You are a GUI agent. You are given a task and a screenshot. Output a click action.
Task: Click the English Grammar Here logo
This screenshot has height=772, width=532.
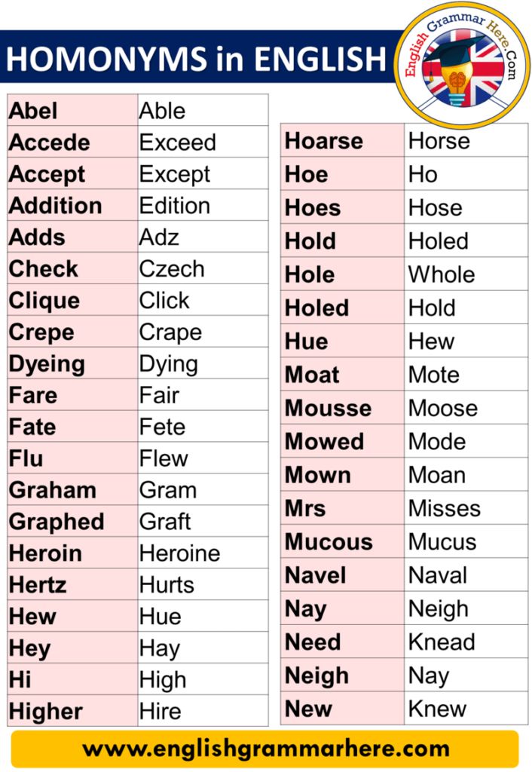(462, 65)
